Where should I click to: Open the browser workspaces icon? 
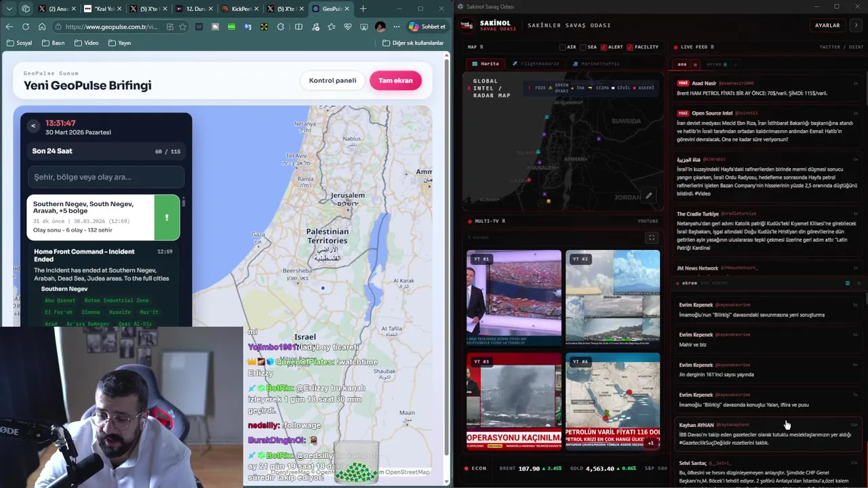(x=26, y=9)
